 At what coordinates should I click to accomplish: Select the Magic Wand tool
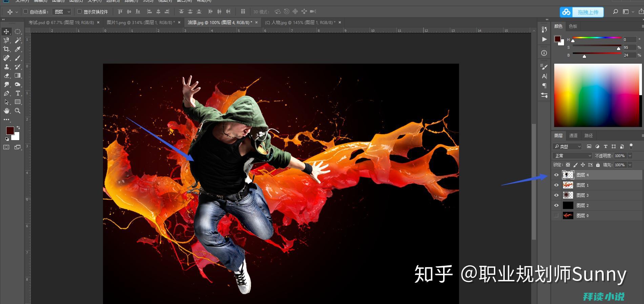point(18,40)
